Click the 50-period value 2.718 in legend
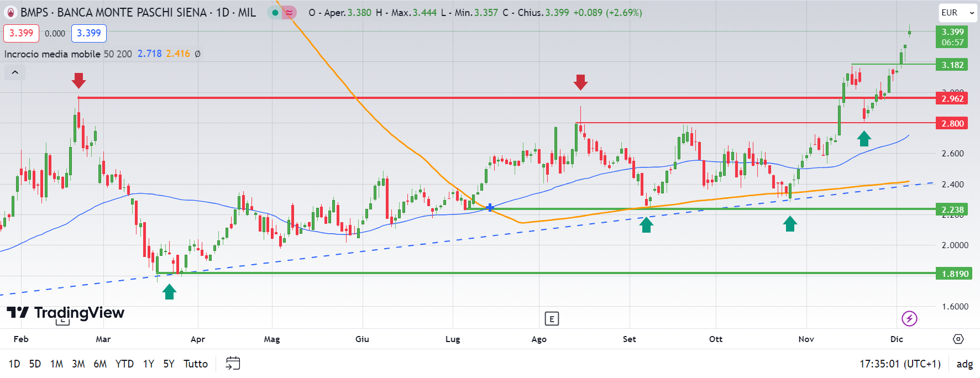The height and width of the screenshot is (378, 980). tap(150, 54)
